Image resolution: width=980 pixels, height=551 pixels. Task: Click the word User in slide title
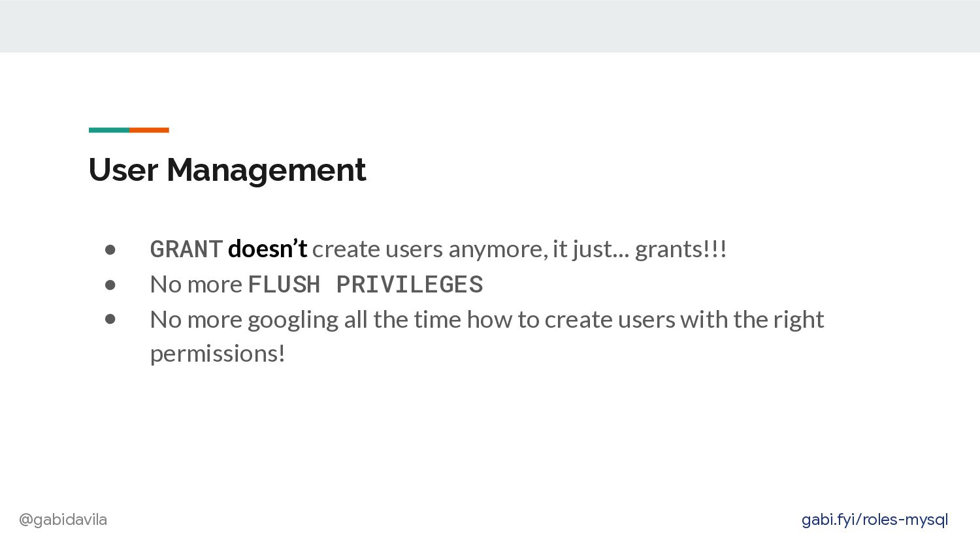click(123, 170)
